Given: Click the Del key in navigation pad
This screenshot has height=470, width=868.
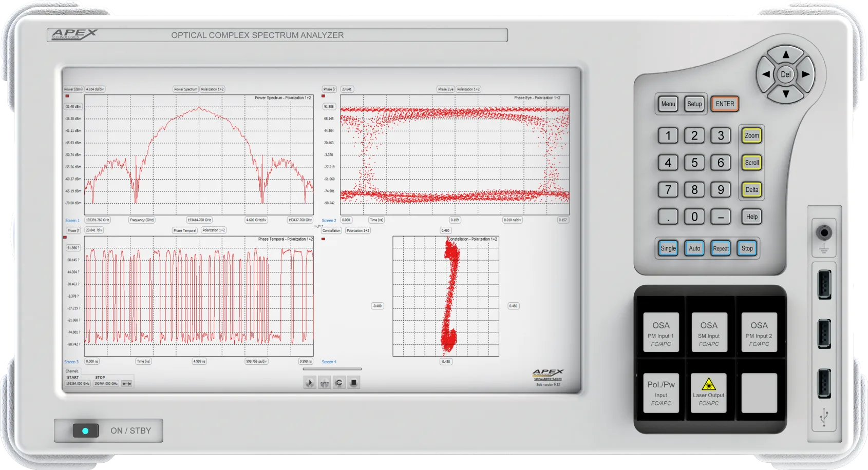Looking at the screenshot, I should pos(786,74).
